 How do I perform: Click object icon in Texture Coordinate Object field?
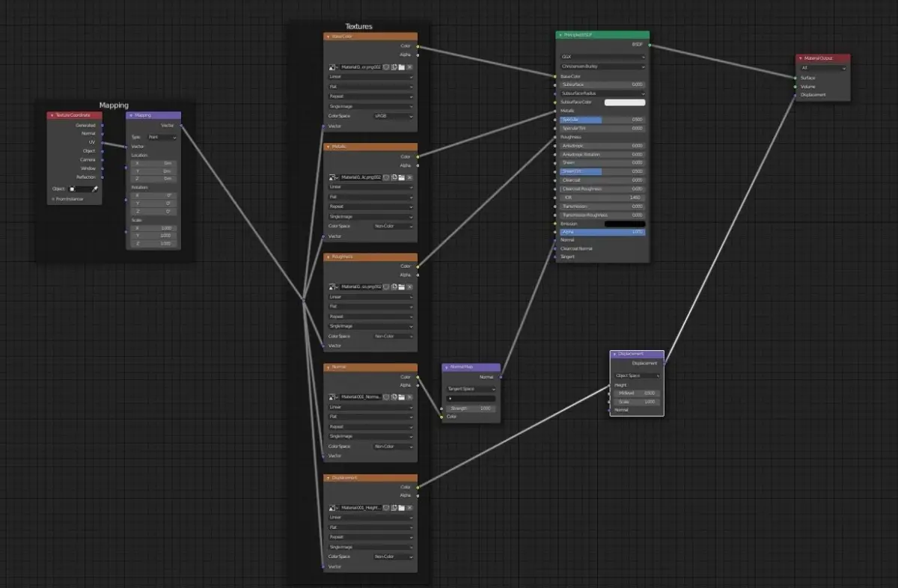click(x=73, y=189)
